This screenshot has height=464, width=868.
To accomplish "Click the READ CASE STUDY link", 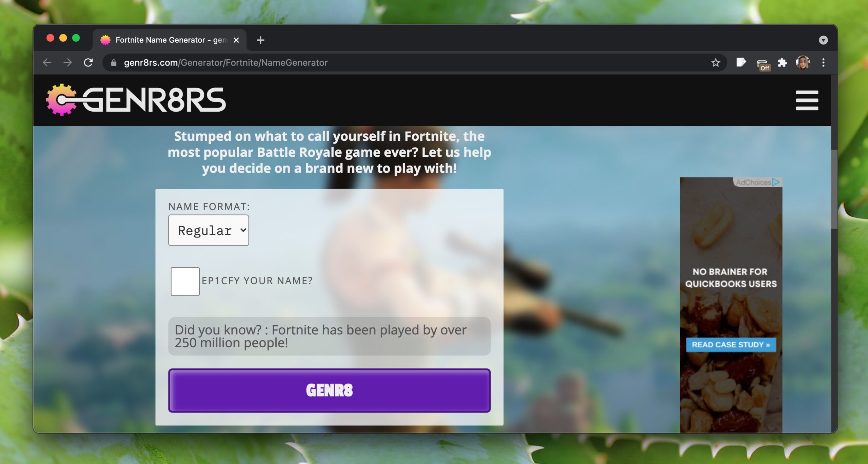I will point(730,345).
